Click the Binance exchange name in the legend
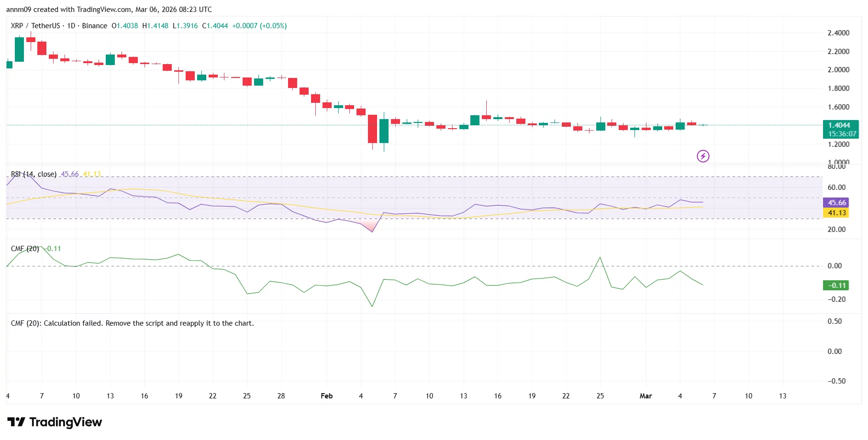Viewport: 868px width, 440px height. point(95,26)
